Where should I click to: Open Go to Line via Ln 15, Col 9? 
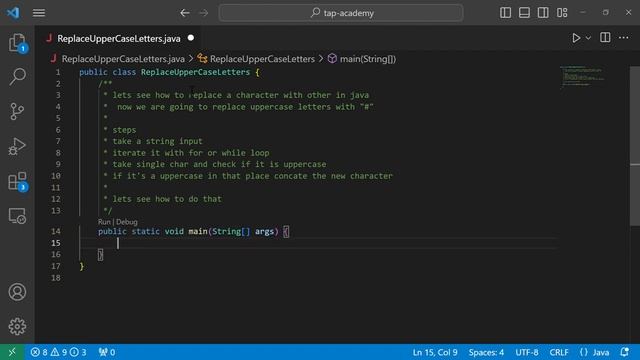coord(435,352)
